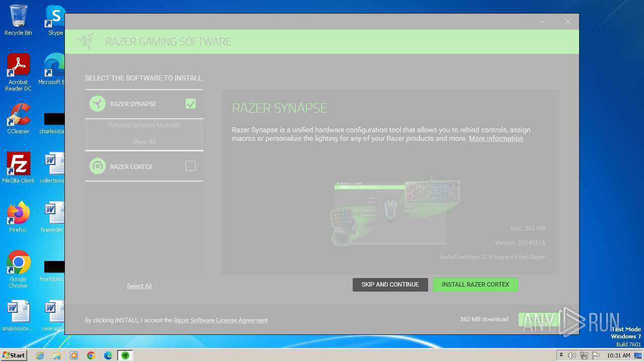Launch Edge from the taskbar

108,355
